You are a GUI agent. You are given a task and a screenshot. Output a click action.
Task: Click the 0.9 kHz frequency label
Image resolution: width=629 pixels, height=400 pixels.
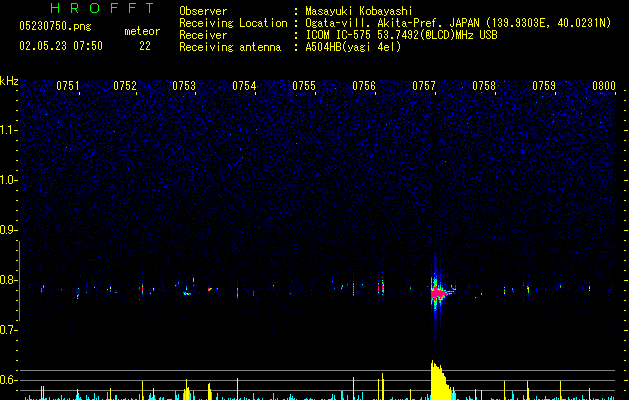pyautogui.click(x=8, y=230)
